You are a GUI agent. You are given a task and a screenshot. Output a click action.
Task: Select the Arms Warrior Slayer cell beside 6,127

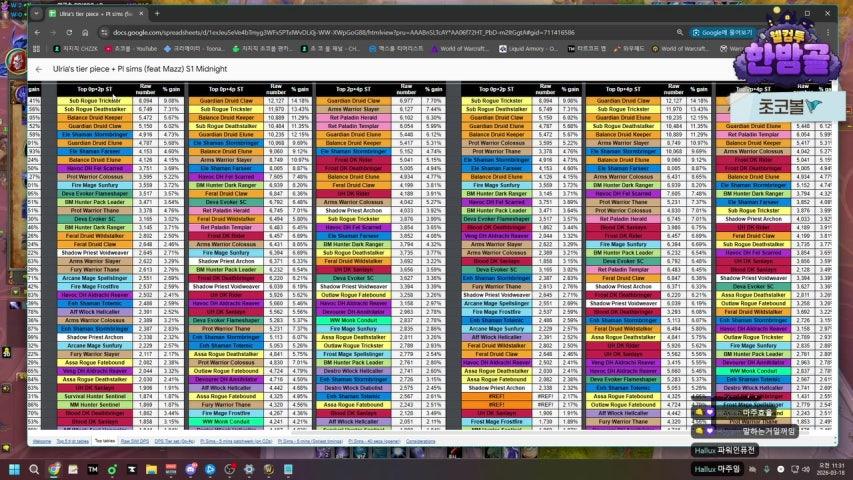353,109
